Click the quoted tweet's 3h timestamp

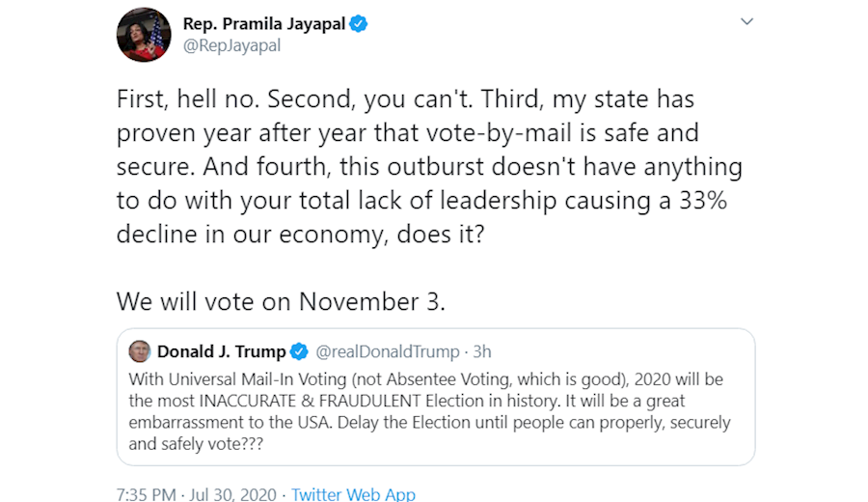click(x=481, y=351)
